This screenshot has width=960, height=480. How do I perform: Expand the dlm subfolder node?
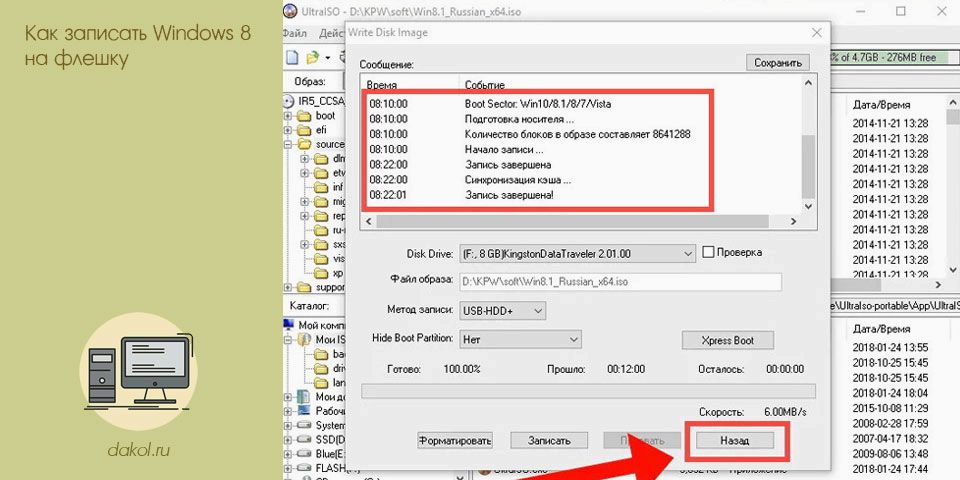click(305, 159)
